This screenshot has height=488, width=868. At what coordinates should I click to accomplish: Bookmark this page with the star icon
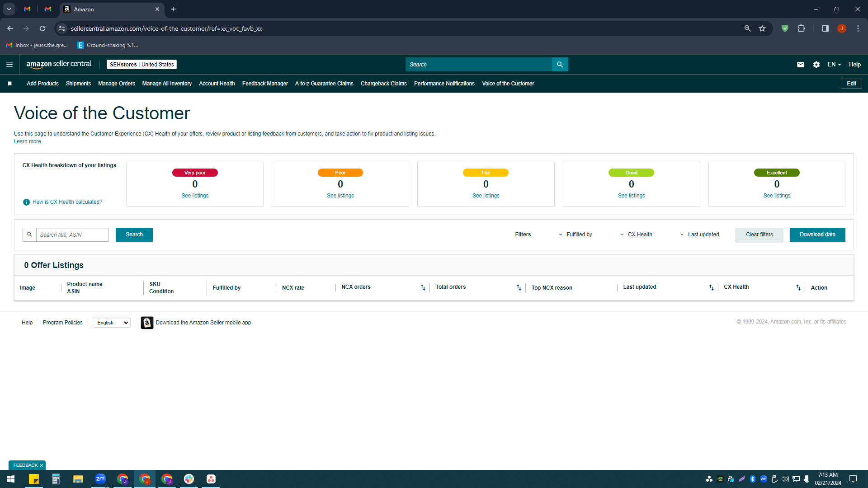762,28
